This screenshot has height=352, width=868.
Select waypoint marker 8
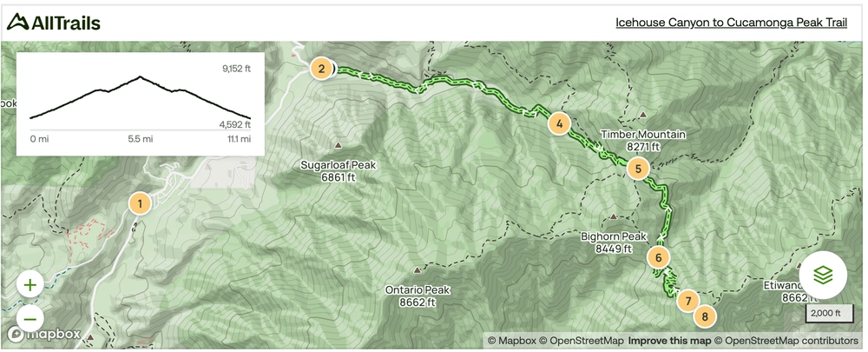[x=705, y=317]
